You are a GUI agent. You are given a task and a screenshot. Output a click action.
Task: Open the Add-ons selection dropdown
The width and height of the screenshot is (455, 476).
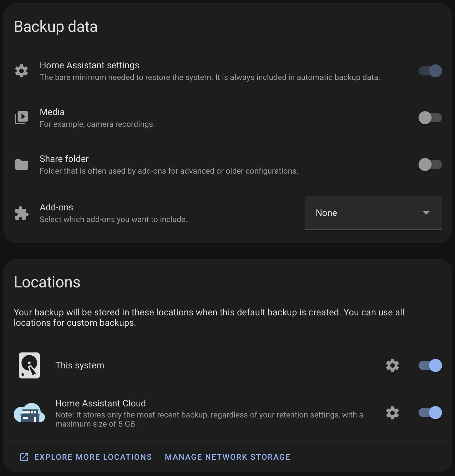(373, 213)
